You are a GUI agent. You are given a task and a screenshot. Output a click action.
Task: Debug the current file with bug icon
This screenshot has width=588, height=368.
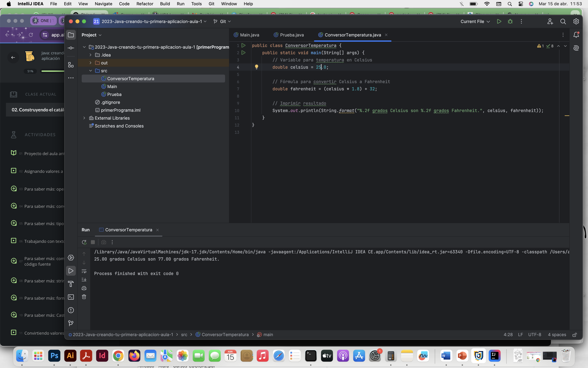[x=510, y=21]
